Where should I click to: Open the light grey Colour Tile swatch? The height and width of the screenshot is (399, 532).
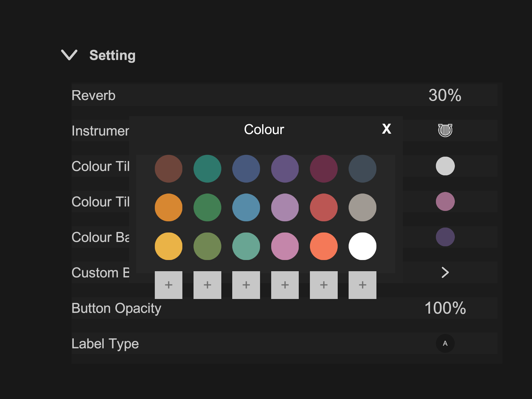pos(445,166)
